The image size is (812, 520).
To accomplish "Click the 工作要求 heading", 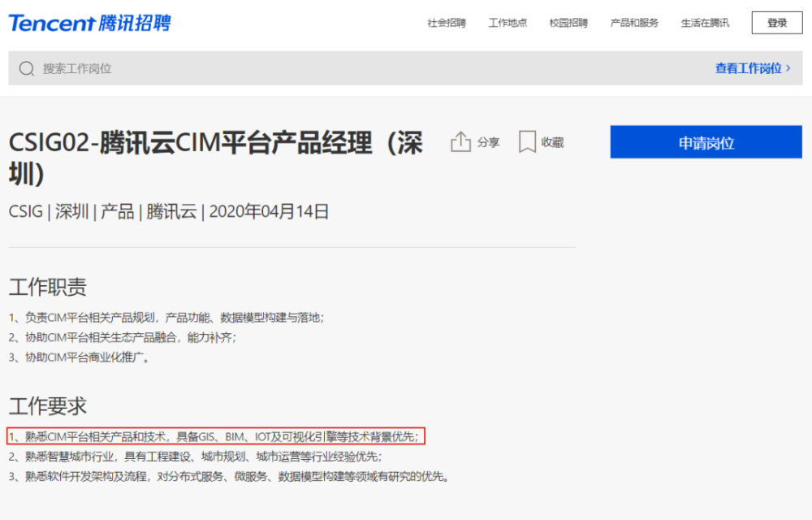I will point(48,406).
